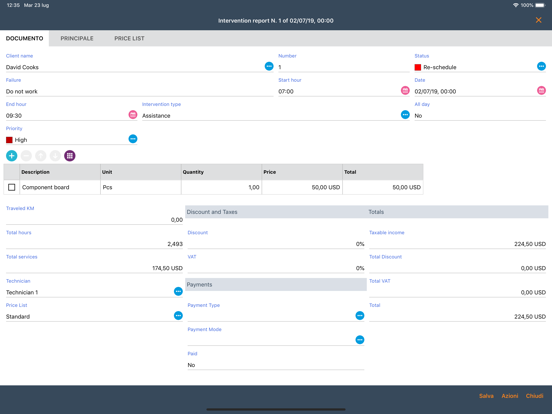The image size is (552, 414).
Task: Click the move row up arrow icon
Action: [x=41, y=156]
